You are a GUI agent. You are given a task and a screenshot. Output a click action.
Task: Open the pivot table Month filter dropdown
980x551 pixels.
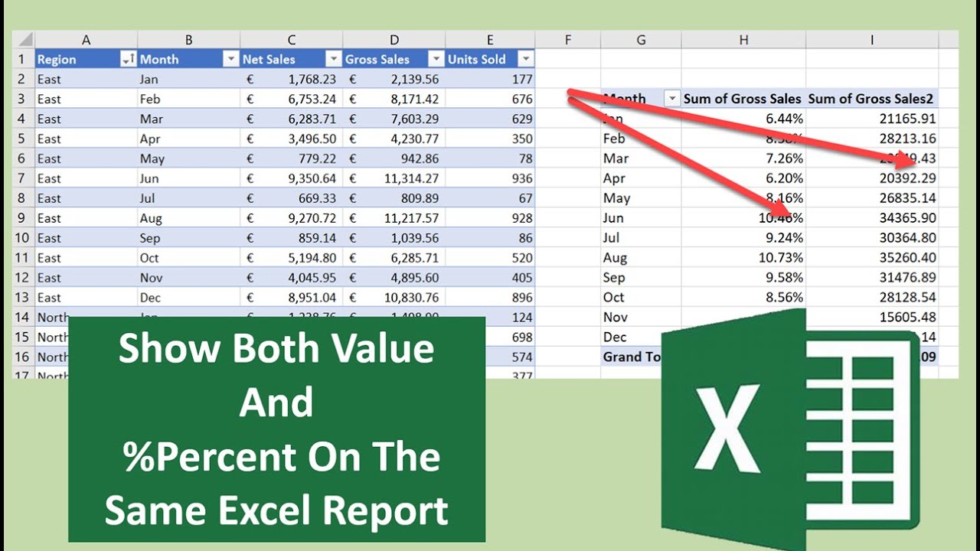tap(672, 99)
